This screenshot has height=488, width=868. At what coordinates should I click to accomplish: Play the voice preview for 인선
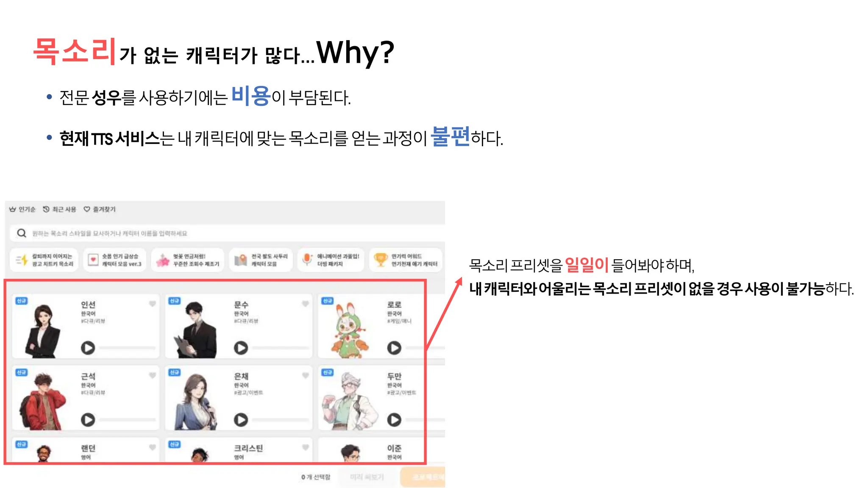click(x=88, y=348)
